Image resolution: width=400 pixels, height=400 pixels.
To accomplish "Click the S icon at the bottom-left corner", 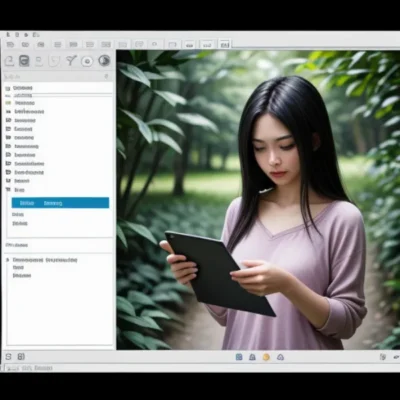I will pyautogui.click(x=8, y=357).
